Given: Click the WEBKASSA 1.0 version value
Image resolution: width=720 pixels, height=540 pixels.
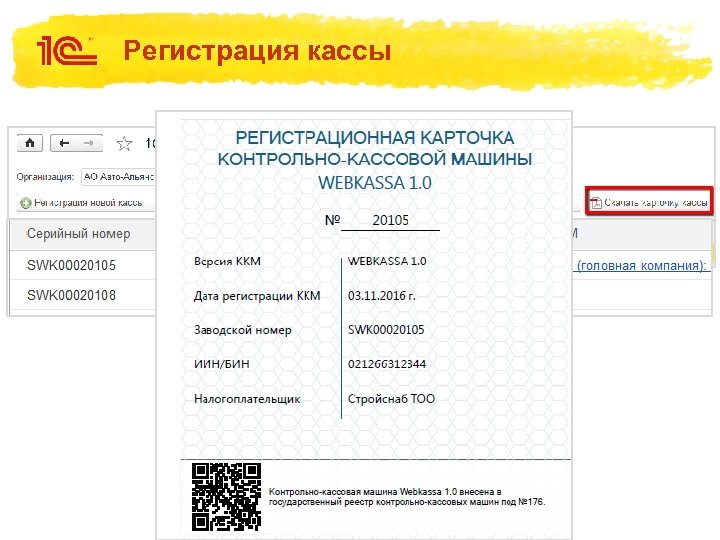Looking at the screenshot, I should (x=387, y=261).
